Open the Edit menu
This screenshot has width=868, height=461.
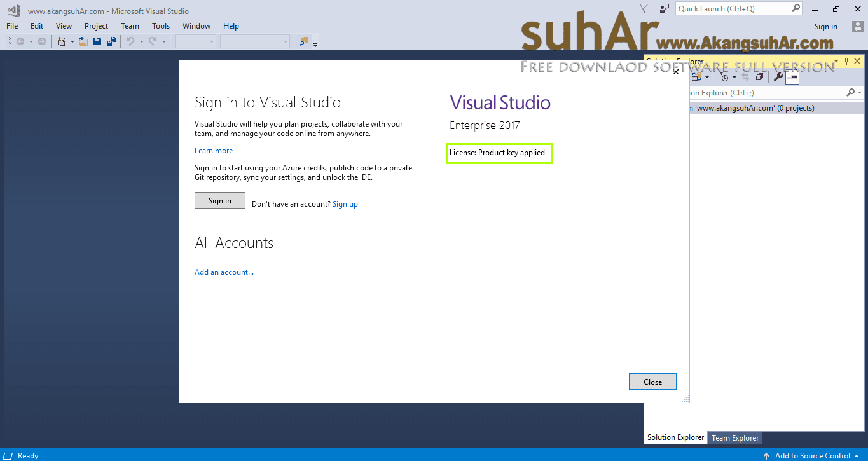(37, 26)
